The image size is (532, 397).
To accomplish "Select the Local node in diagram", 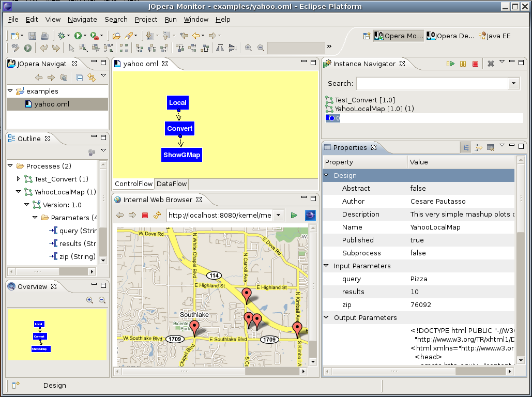I will (x=178, y=102).
